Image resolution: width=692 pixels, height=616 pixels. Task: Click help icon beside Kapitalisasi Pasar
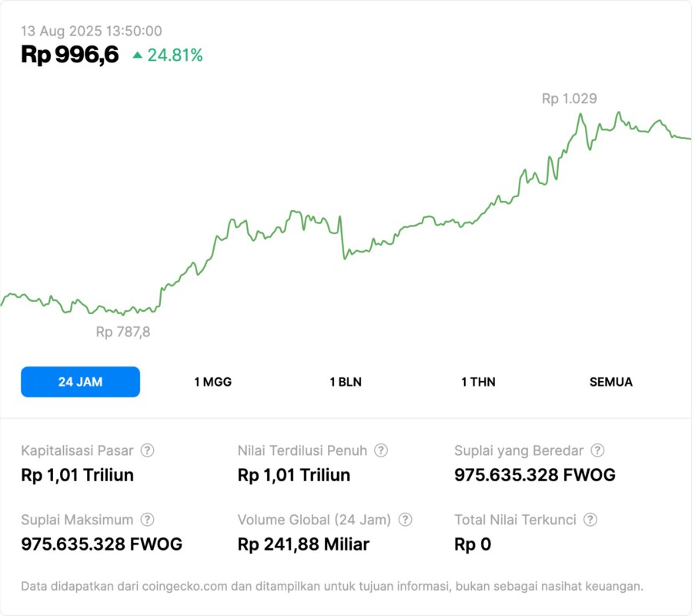point(148,450)
